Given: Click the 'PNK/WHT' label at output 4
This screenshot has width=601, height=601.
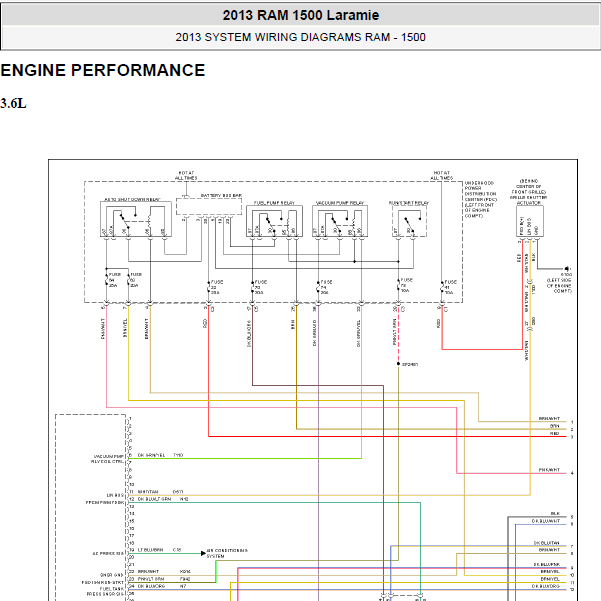Looking at the screenshot, I should pos(549,470).
